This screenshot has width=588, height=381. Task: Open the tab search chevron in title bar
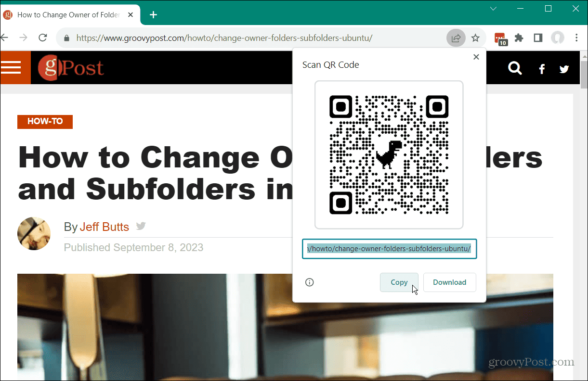click(493, 9)
